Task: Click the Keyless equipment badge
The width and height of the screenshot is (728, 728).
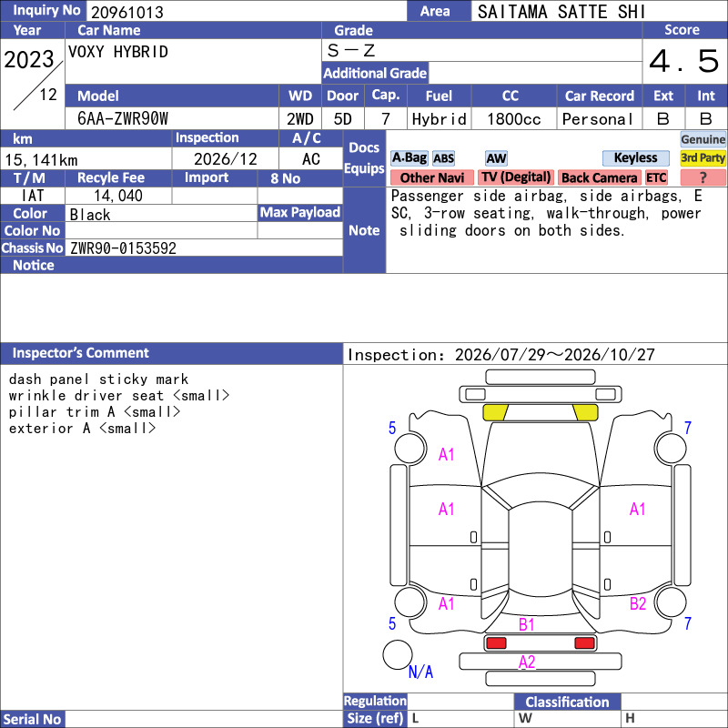Action: tap(635, 158)
